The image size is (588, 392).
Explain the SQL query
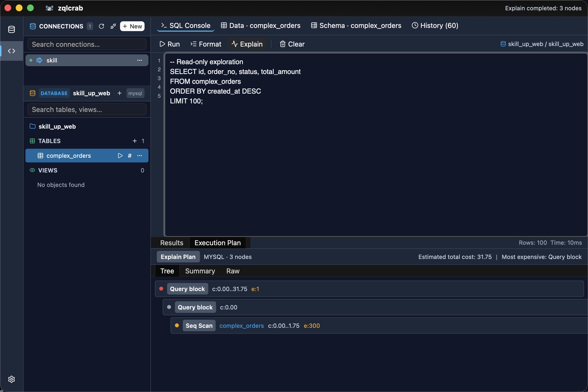click(x=247, y=44)
